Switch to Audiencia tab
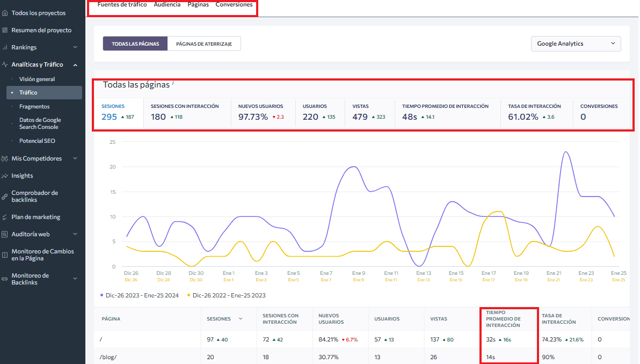The width and height of the screenshot is (640, 364). point(167,4)
